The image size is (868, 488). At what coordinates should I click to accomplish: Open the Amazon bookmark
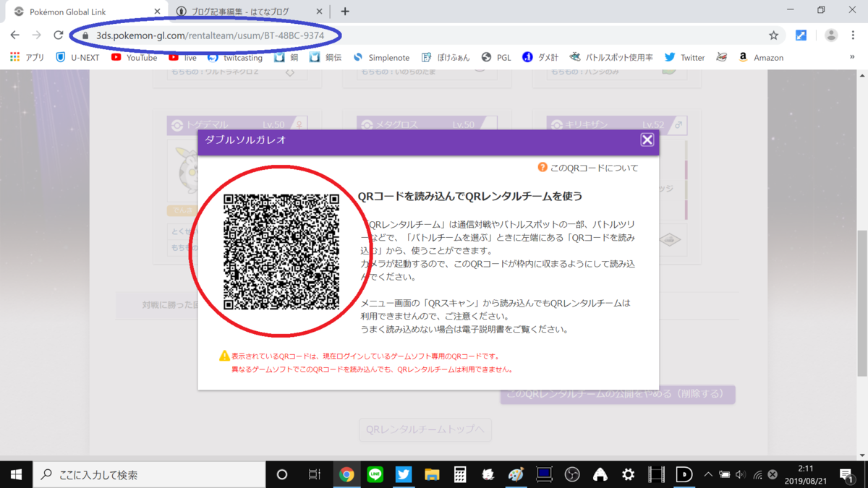point(760,57)
